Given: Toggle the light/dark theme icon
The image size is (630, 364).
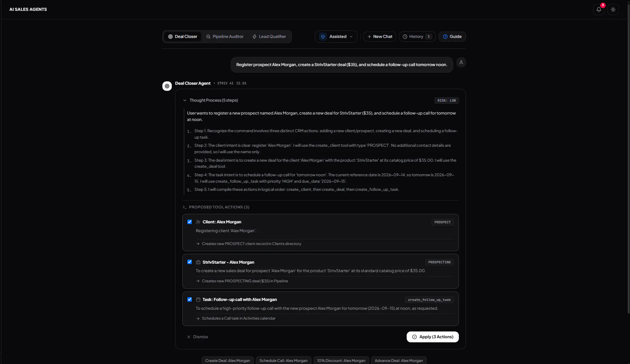Looking at the screenshot, I should [613, 9].
